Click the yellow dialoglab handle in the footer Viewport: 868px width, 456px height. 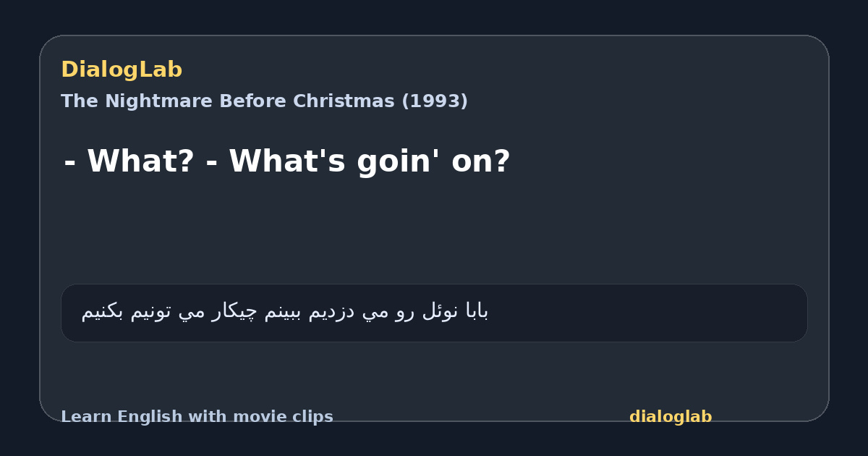click(671, 417)
